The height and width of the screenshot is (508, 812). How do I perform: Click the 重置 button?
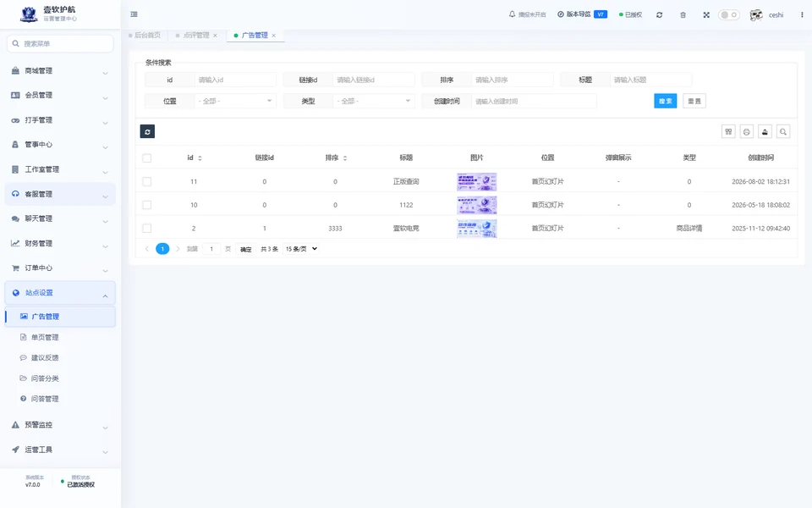694,101
